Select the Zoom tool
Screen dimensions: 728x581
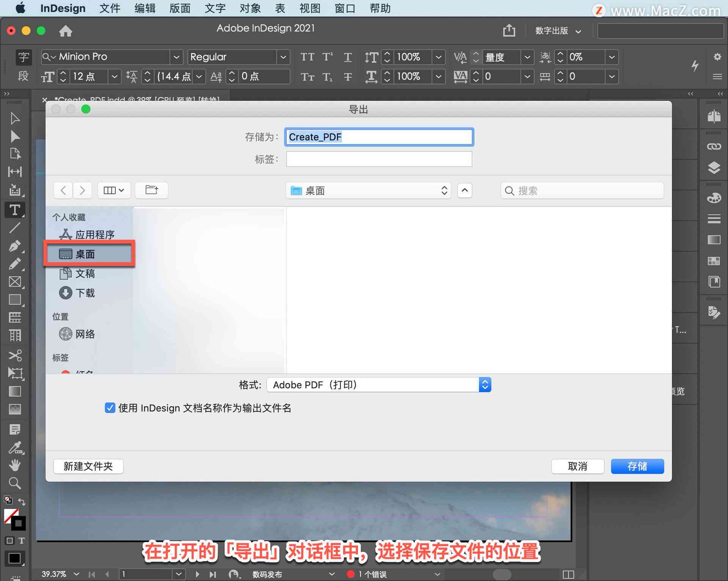[x=15, y=483]
